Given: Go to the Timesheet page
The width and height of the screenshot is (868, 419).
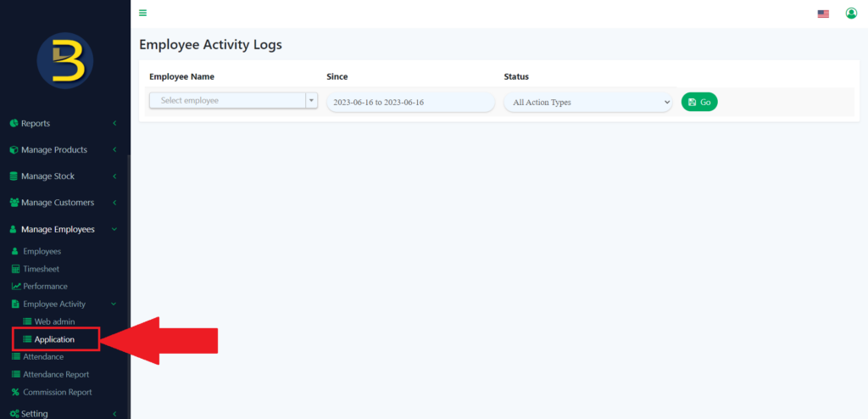Looking at the screenshot, I should pyautogui.click(x=41, y=269).
